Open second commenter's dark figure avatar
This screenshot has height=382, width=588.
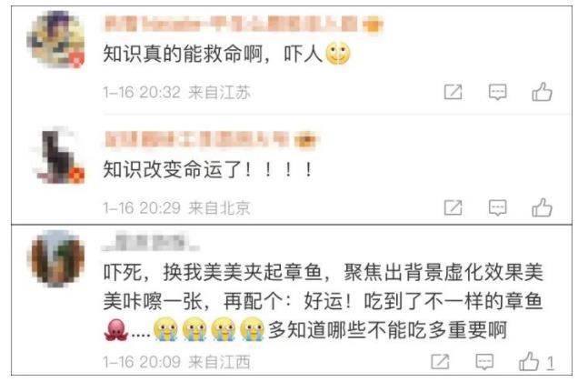click(56, 156)
